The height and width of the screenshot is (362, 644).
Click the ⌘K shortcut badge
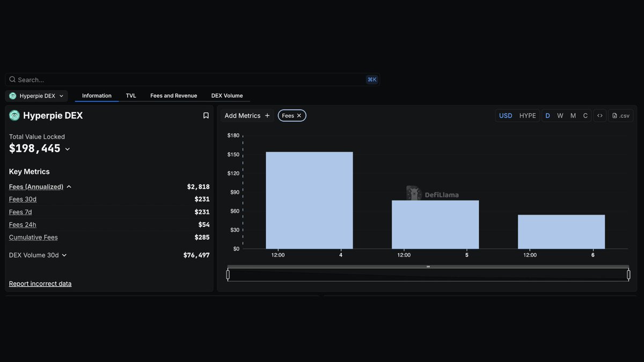(x=372, y=79)
